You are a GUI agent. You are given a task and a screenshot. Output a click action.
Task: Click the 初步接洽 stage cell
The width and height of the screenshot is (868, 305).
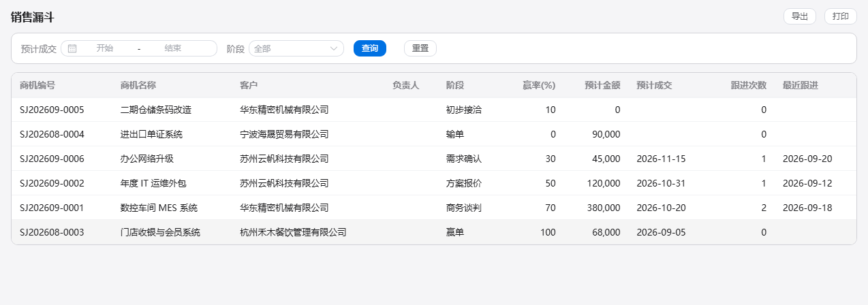coord(464,110)
